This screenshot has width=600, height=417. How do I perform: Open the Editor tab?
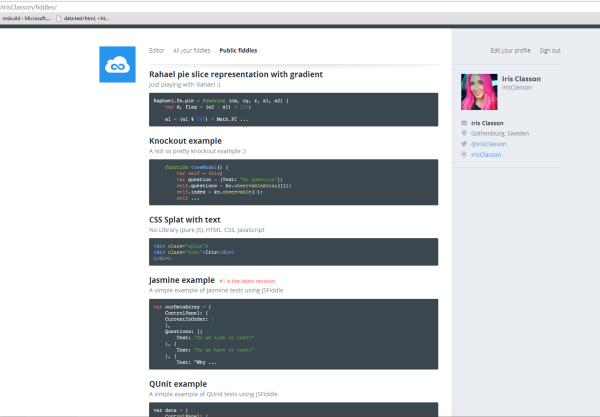tap(157, 50)
